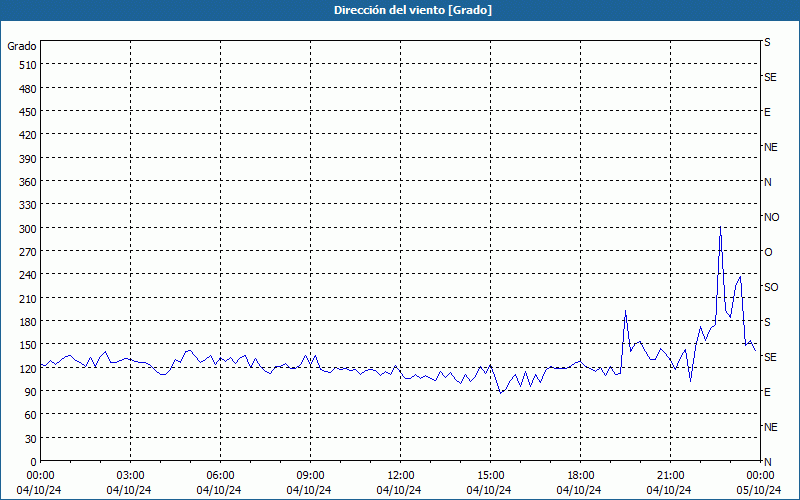Click the 03:00 time axis label
This screenshot has height=500, width=800.
tap(130, 476)
